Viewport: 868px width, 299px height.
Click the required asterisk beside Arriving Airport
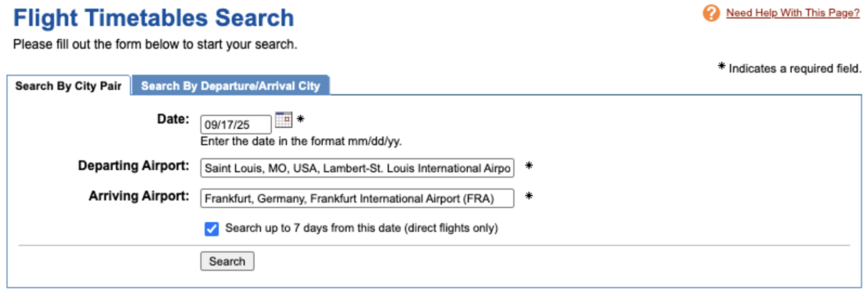[x=529, y=197]
